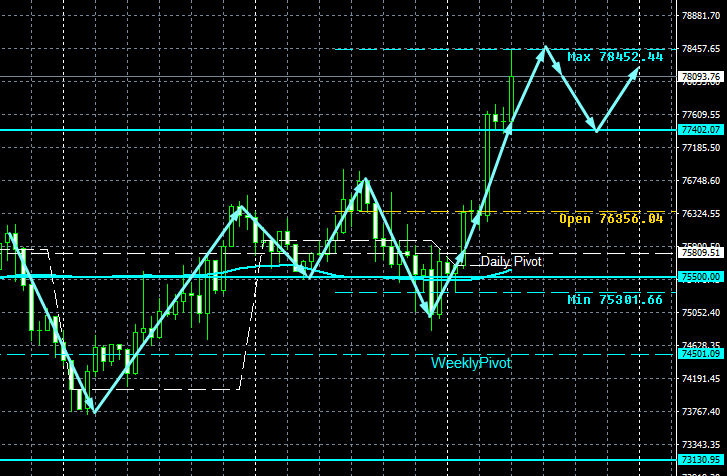
Task: Select the cyan price tag 77402.07
Action: point(700,130)
